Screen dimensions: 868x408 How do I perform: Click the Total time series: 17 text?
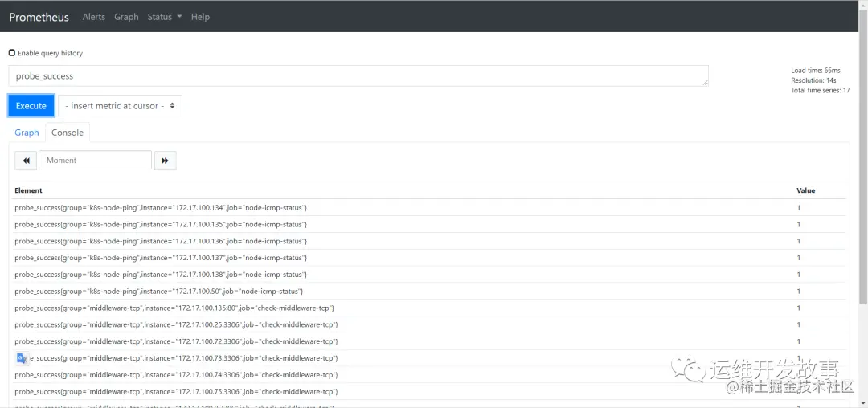click(821, 90)
